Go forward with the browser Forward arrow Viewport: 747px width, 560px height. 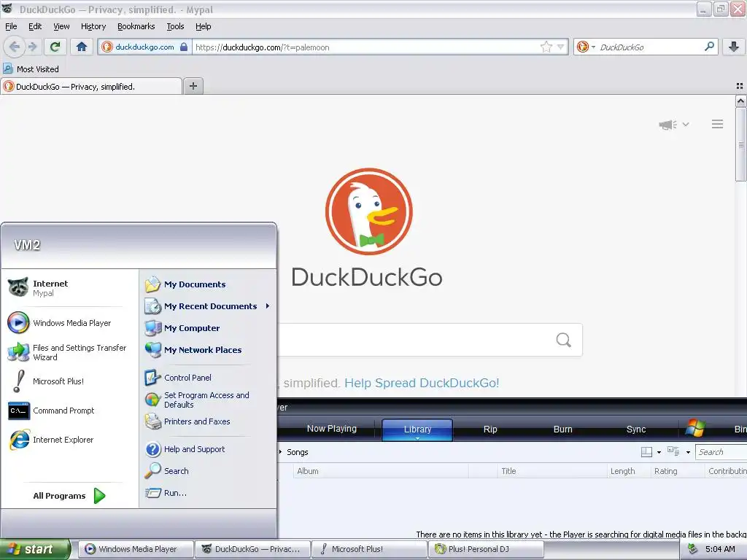click(32, 47)
